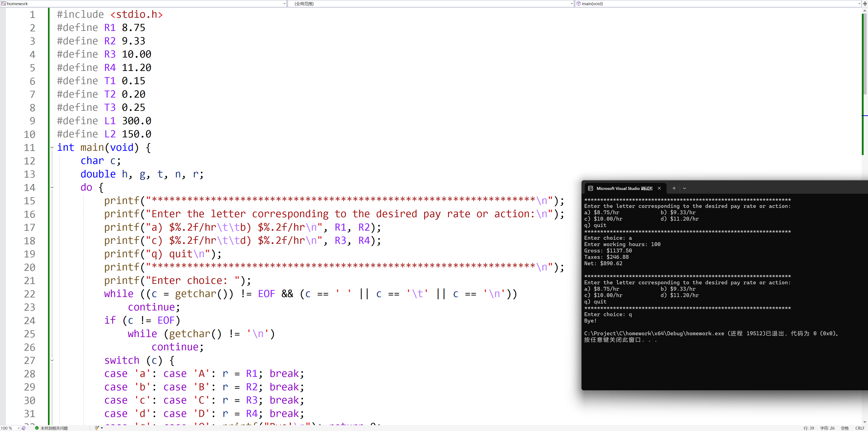Collapse the do block at line 14

(52, 187)
